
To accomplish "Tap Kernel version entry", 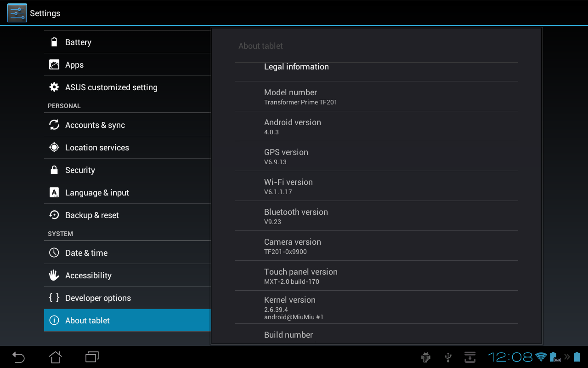I will 376,307.
